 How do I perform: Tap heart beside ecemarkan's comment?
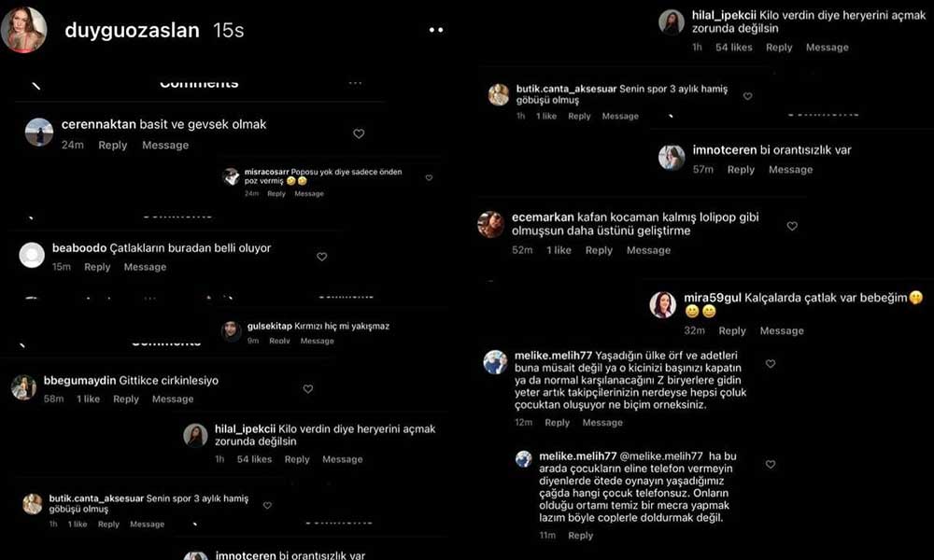coord(792,226)
